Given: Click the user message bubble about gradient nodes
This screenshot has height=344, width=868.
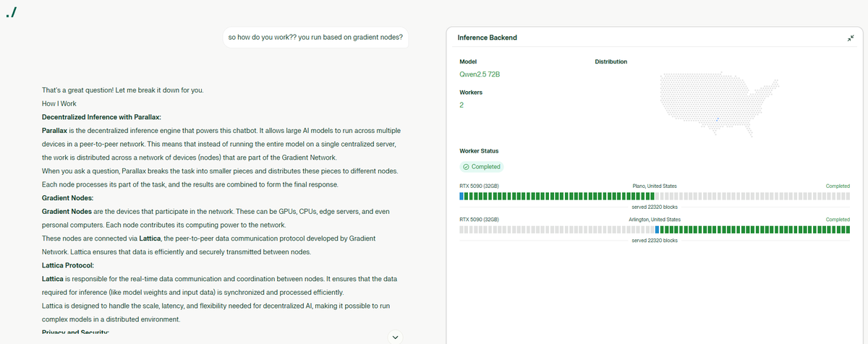Looking at the screenshot, I should (316, 38).
